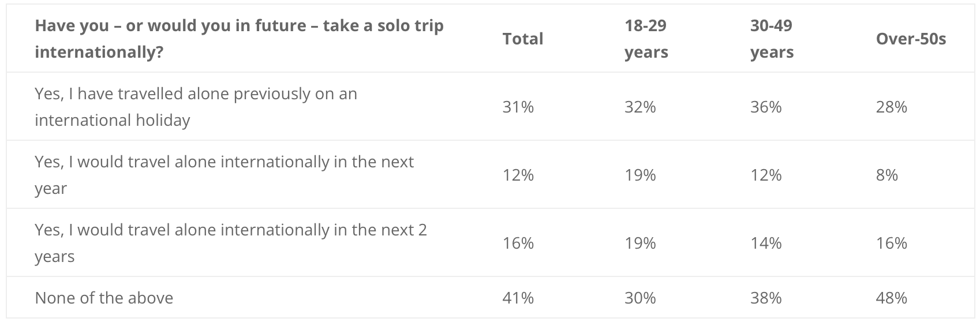Click the 38% cell for 30-49 years
Screen dimensions: 980x322
click(x=766, y=298)
